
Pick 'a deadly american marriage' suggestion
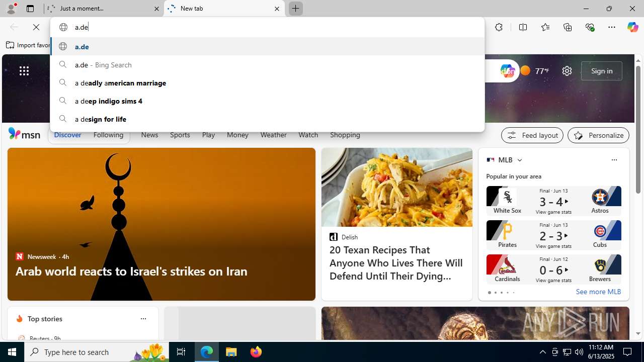pyautogui.click(x=267, y=82)
